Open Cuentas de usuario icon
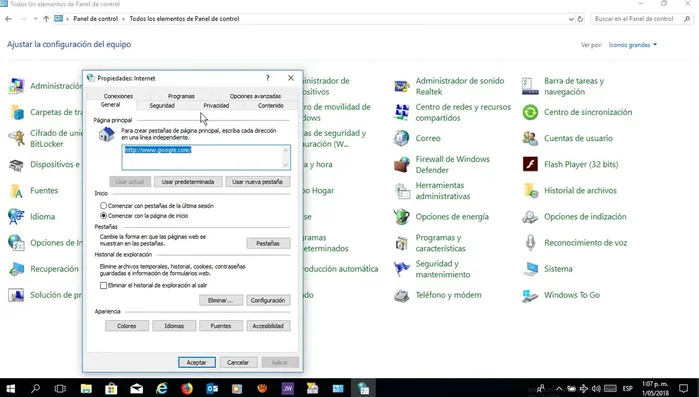 click(x=530, y=138)
